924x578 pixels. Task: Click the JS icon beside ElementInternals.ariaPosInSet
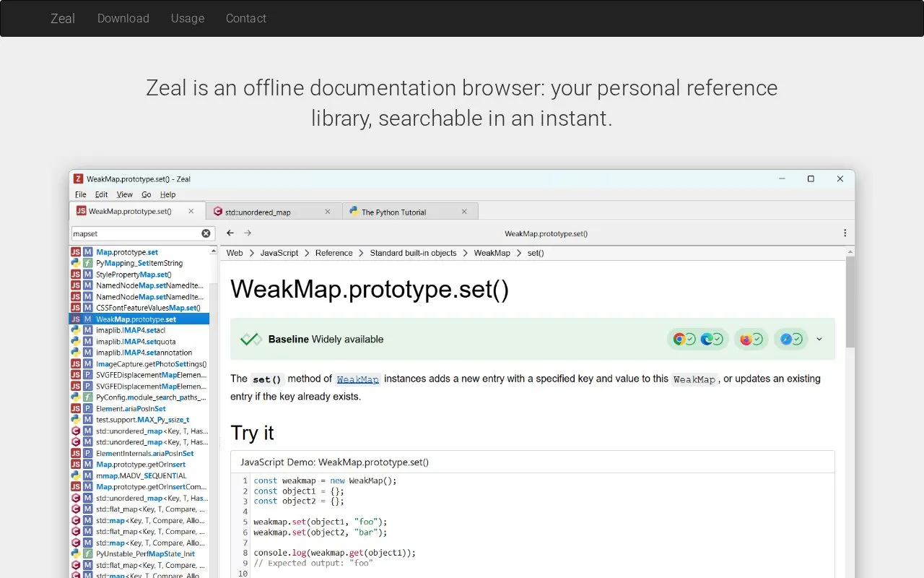(76, 453)
